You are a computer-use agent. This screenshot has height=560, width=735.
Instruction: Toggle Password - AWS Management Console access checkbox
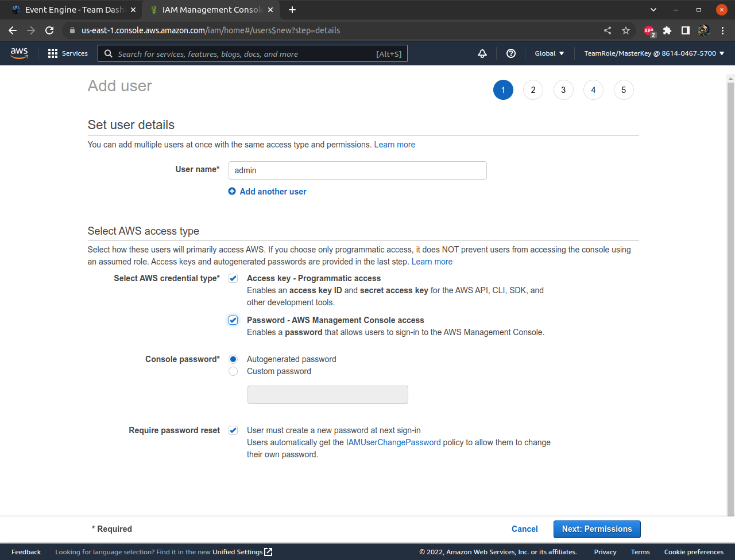(233, 320)
